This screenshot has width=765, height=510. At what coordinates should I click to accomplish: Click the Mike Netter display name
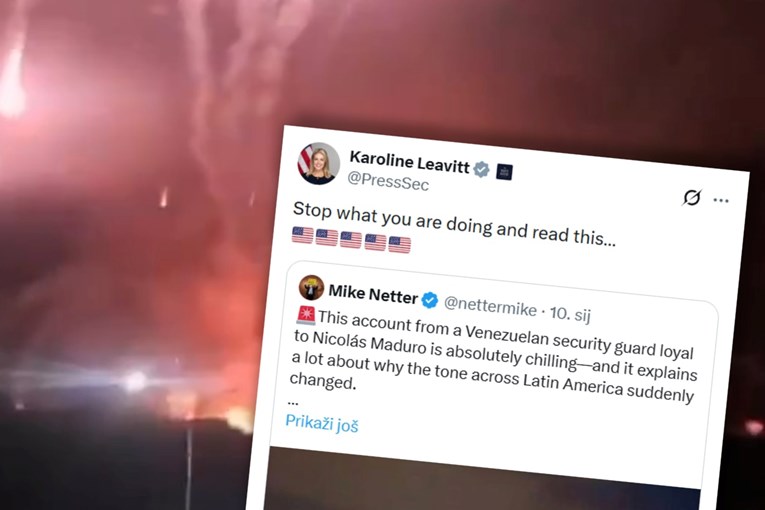coord(373,294)
